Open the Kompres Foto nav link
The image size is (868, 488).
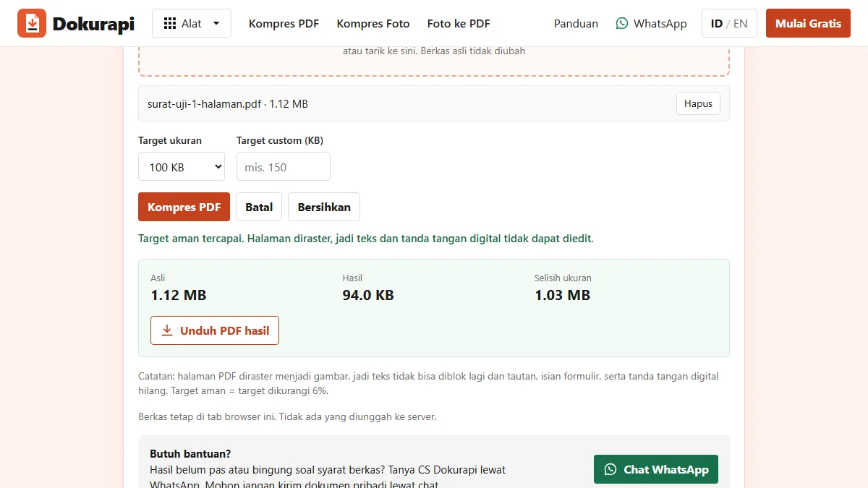point(373,24)
